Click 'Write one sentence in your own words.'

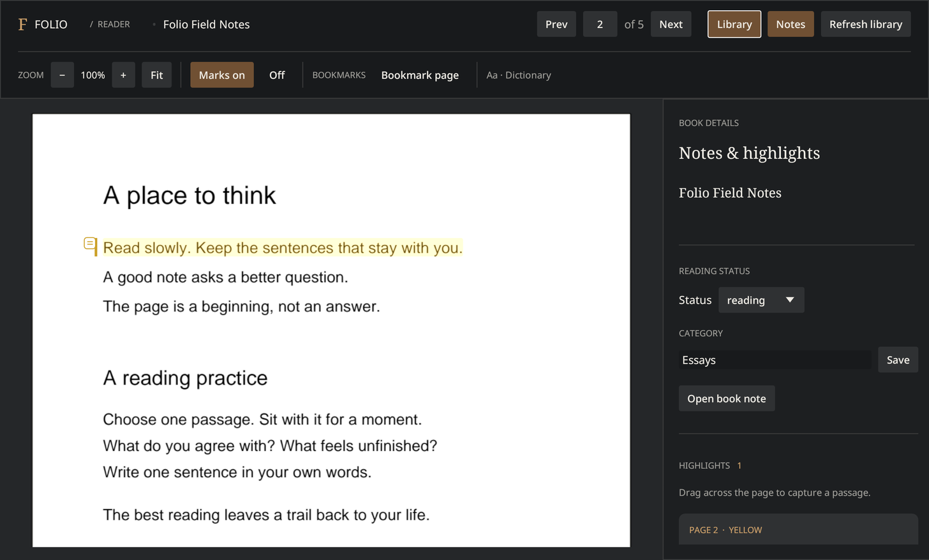[237, 472]
